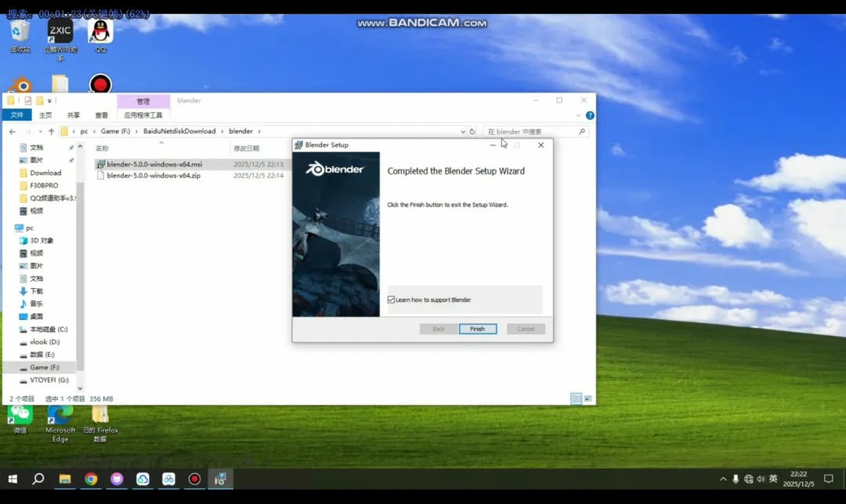
Task: Go up one folder level
Action: [x=51, y=131]
